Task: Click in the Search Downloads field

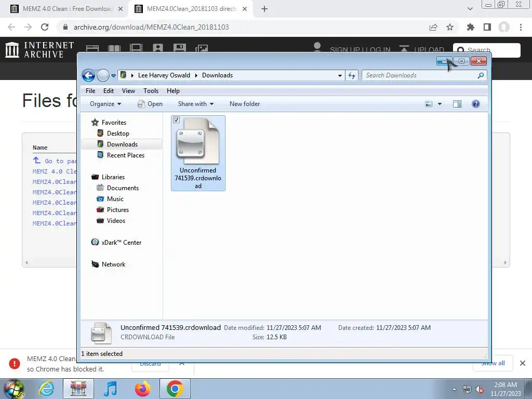Action: tap(424, 75)
